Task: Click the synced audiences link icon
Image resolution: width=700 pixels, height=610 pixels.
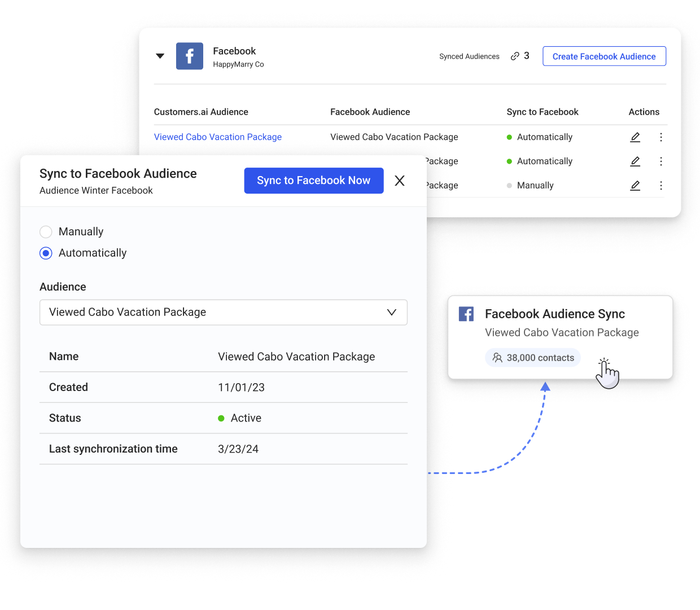Action: click(x=515, y=56)
